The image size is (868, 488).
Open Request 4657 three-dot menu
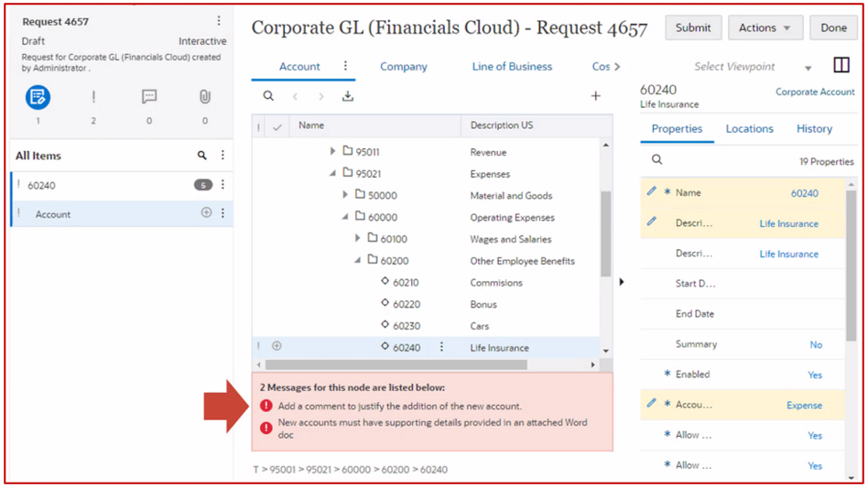(x=219, y=21)
